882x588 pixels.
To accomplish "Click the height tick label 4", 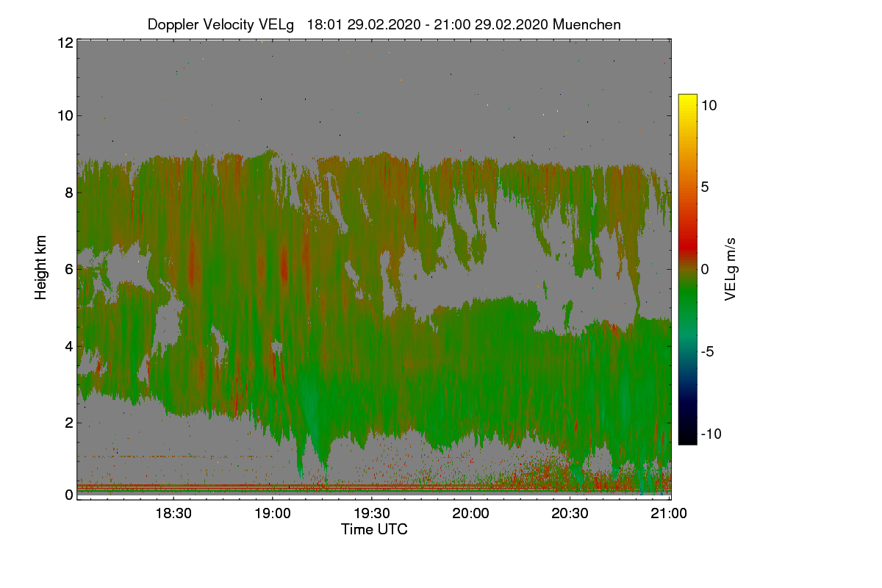I will (68, 345).
